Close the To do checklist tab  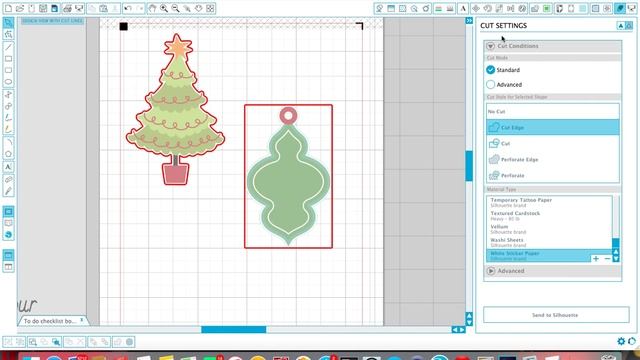point(82,320)
